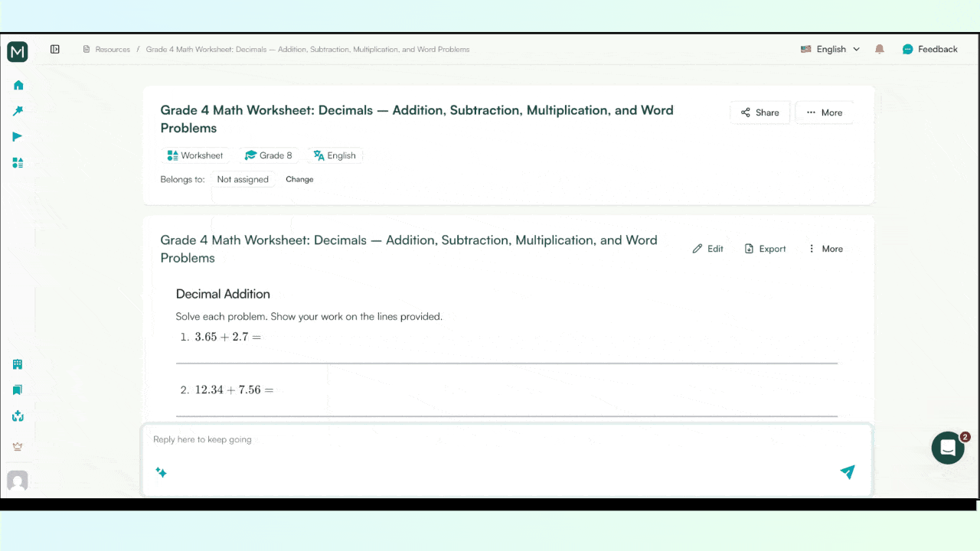Screen dimensions: 980x551
Task: Click the M logo in sidebar
Action: [x=18, y=52]
